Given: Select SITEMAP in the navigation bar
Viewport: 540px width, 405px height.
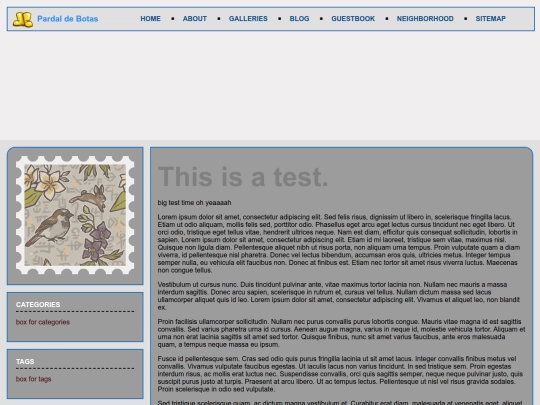Looking at the screenshot, I should [490, 19].
